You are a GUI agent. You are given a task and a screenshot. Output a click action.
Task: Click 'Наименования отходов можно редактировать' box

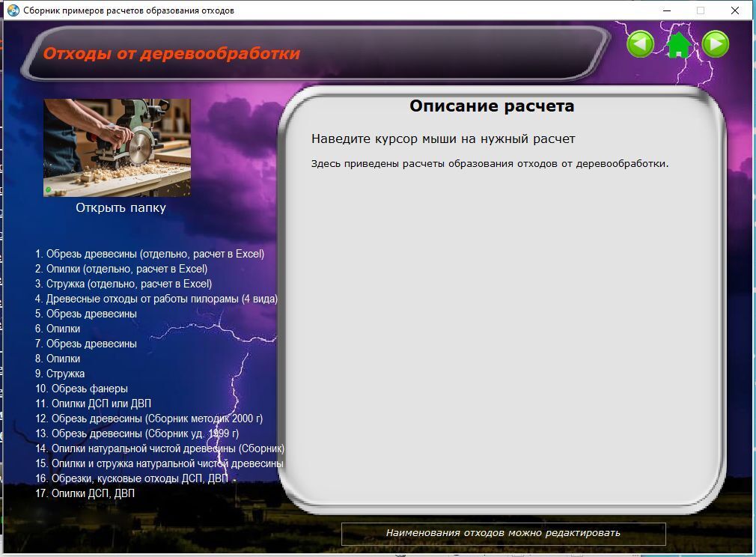pos(503,534)
